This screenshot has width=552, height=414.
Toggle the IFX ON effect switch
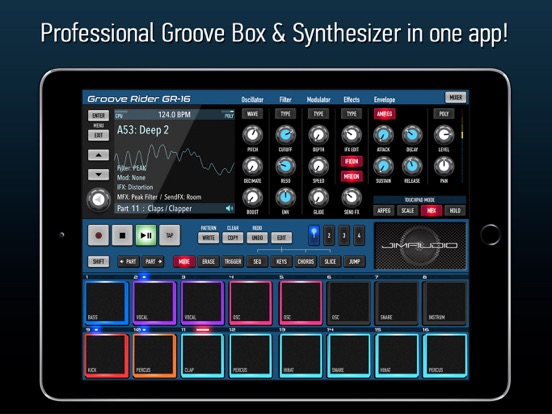point(351,162)
